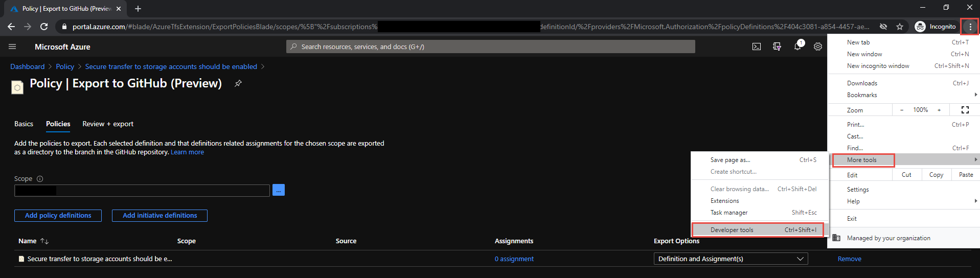Open Downloads from the Chrome menu
This screenshot has height=278, width=980.
[904, 83]
